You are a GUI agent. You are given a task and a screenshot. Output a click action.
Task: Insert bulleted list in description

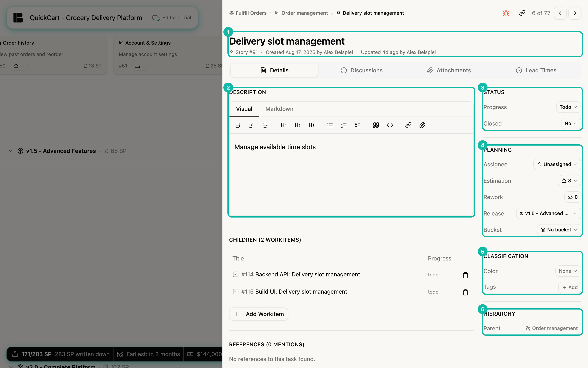(x=330, y=125)
